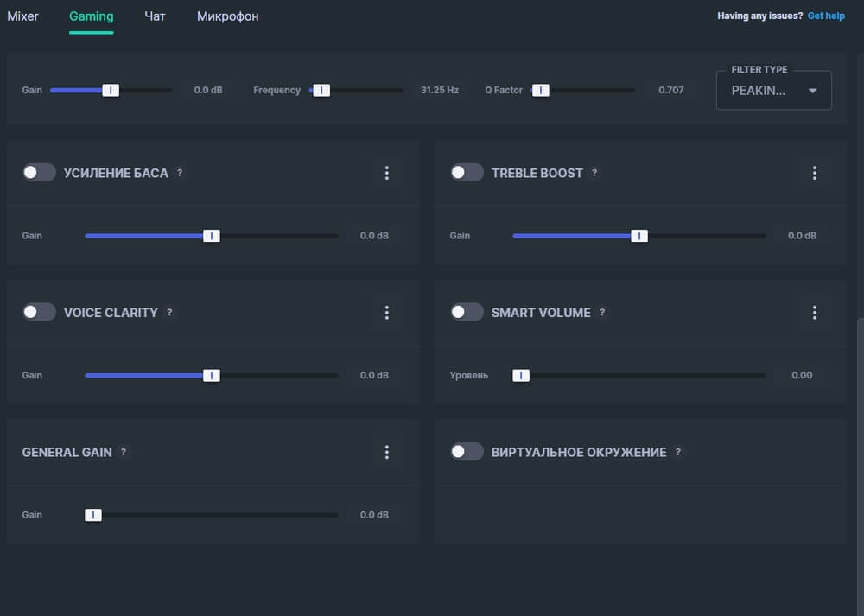Image resolution: width=864 pixels, height=616 pixels.
Task: Go to the Чат tab
Action: (156, 16)
